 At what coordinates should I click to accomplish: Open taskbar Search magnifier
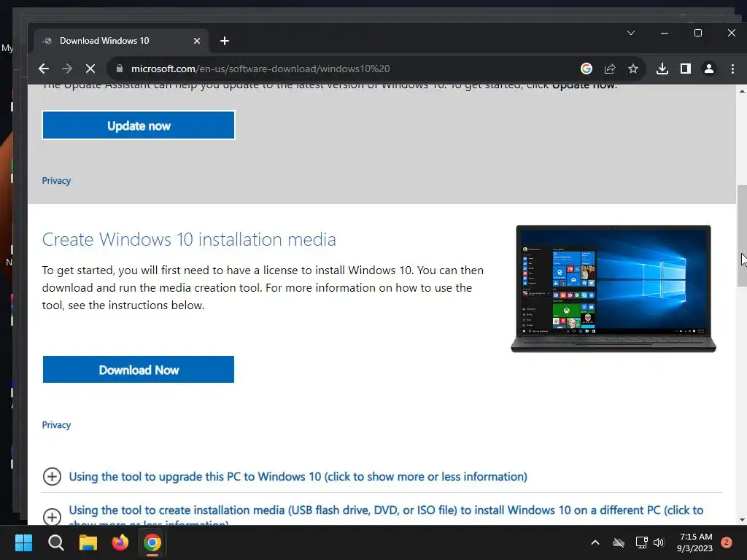tap(55, 542)
